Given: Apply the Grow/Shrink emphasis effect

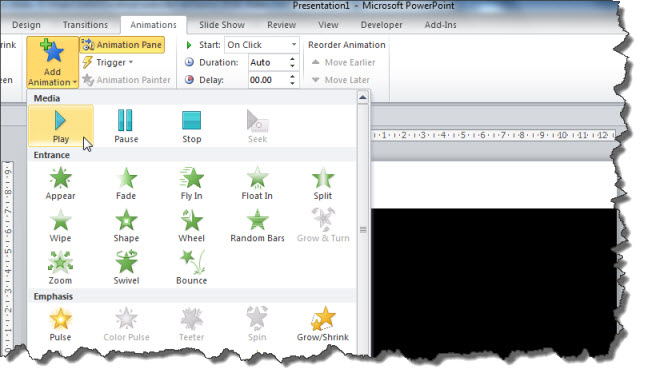Looking at the screenshot, I should (x=323, y=324).
